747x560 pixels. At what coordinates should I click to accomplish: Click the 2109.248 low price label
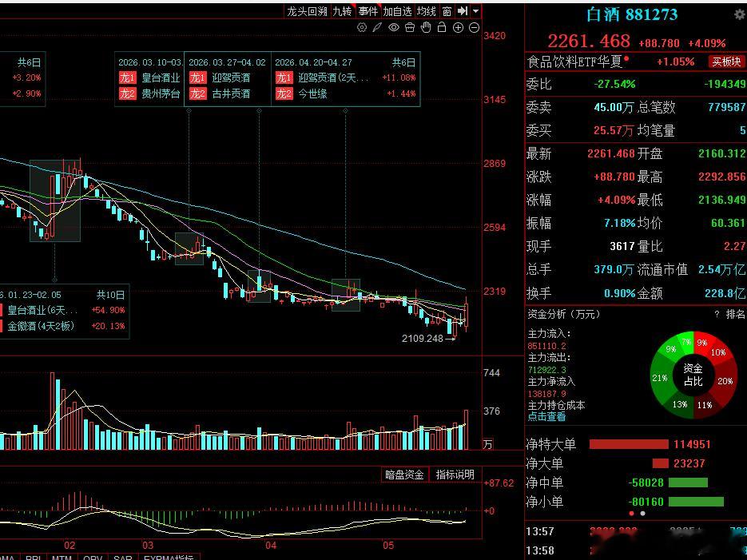[x=423, y=339]
